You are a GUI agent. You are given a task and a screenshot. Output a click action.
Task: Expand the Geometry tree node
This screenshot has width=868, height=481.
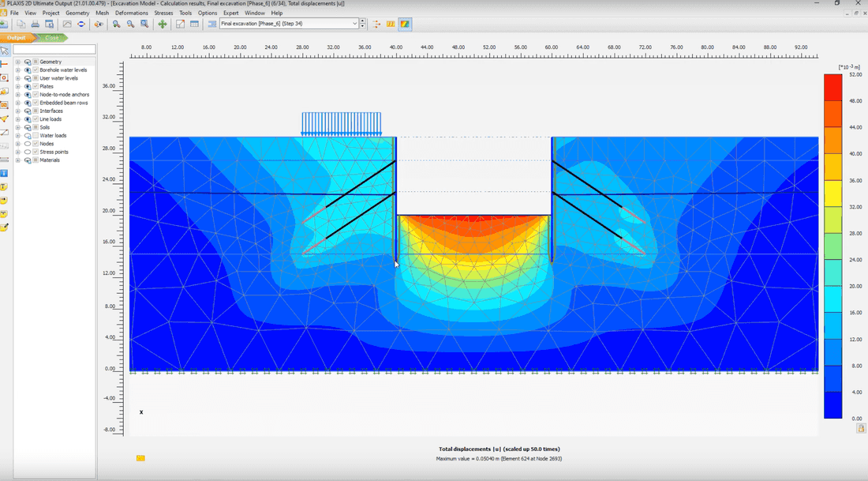point(17,62)
